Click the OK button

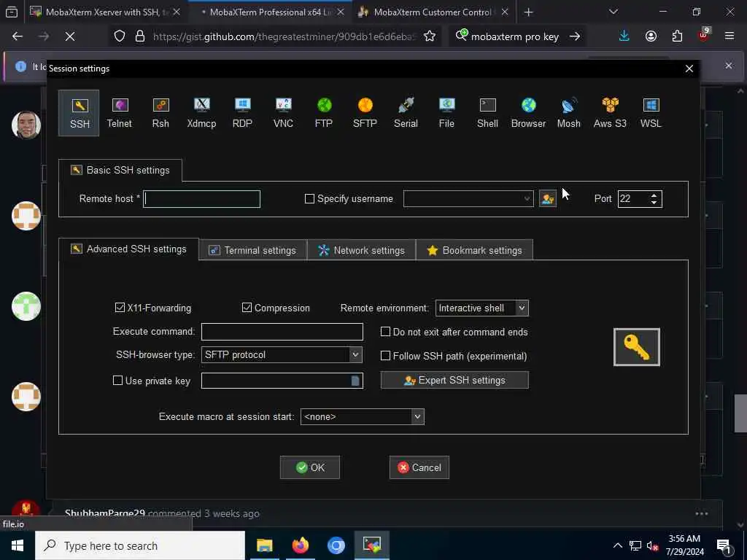(x=309, y=467)
